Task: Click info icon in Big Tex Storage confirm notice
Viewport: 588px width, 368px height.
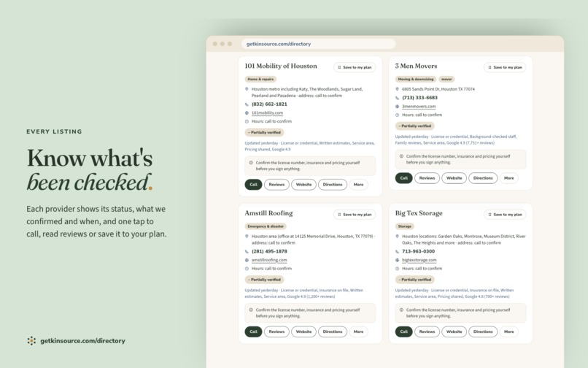Action: 401,310
